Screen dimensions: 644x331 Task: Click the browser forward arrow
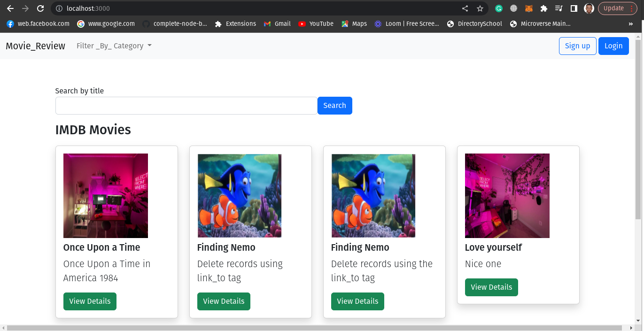[x=25, y=8]
